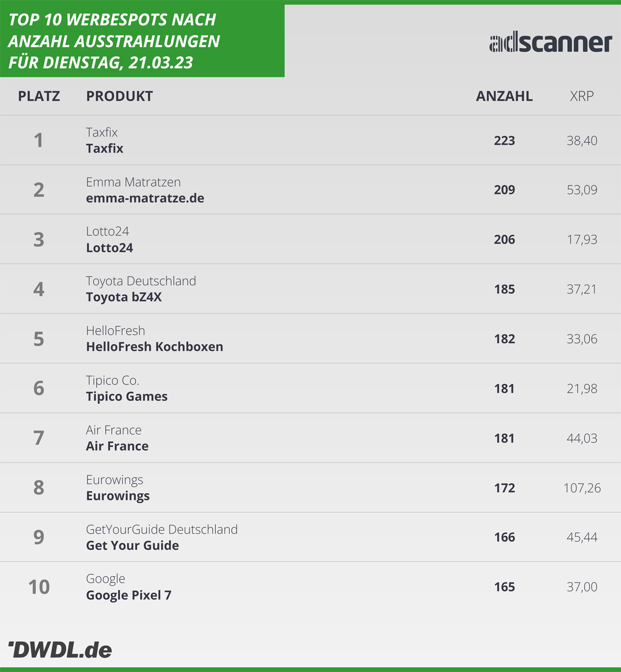This screenshot has height=672, width=621.
Task: Select HelloFresh Kochboxen entry
Action: 155,347
